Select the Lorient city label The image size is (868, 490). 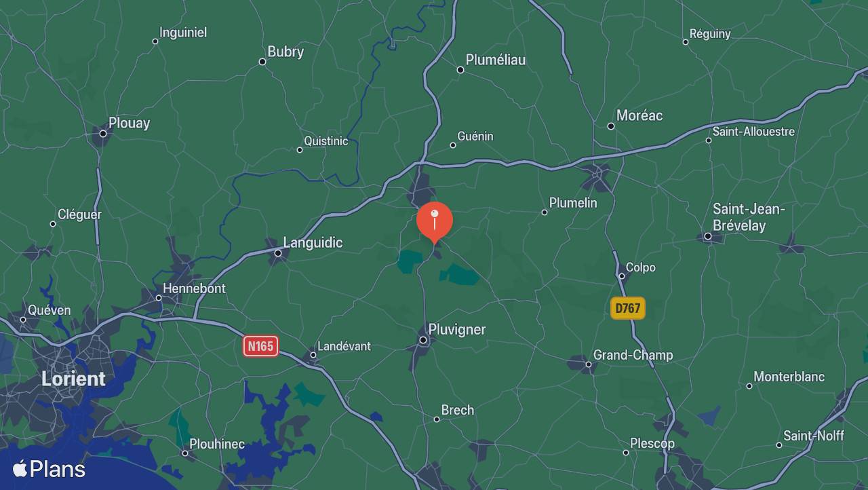click(x=73, y=379)
